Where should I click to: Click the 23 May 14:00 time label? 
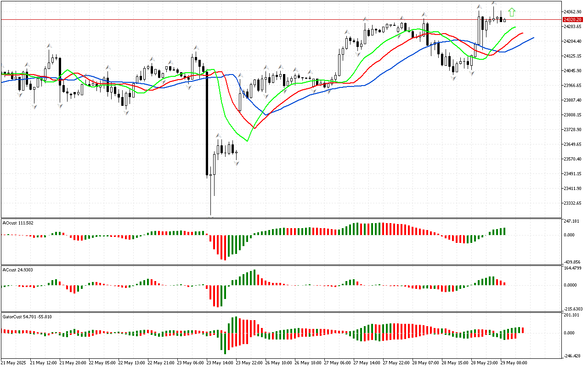pyautogui.click(x=220, y=363)
